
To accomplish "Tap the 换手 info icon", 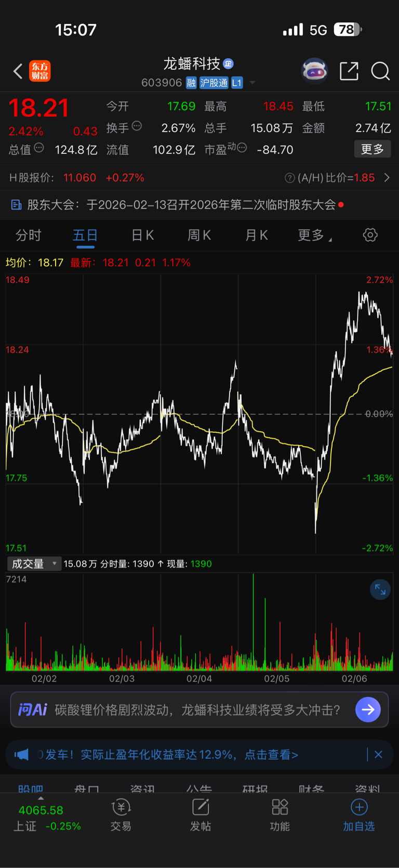I will point(137,126).
